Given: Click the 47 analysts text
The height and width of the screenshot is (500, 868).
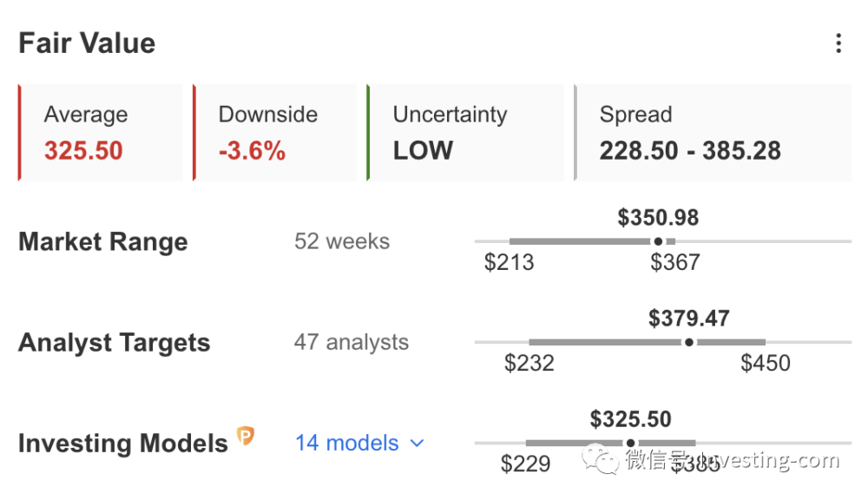Looking at the screenshot, I should 351,342.
